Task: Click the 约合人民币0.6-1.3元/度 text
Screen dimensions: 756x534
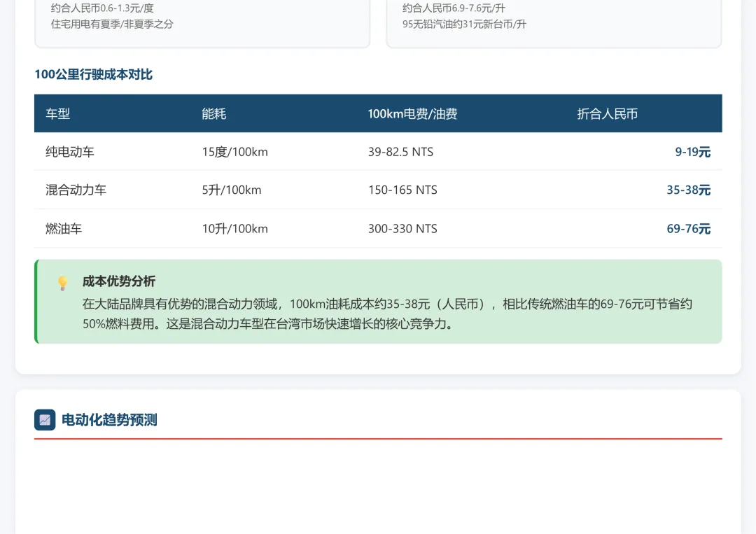Action: click(x=102, y=8)
